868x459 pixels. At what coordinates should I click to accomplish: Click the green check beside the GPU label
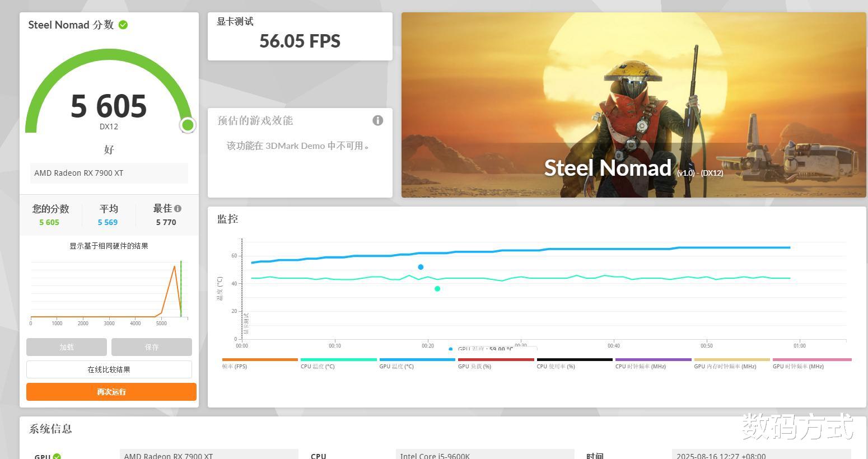[x=57, y=457]
